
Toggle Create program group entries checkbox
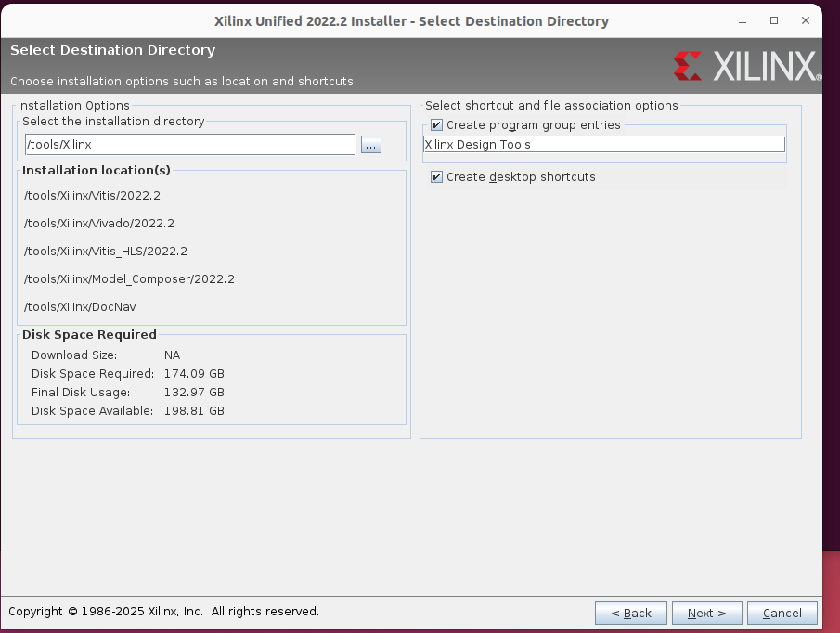coord(436,124)
